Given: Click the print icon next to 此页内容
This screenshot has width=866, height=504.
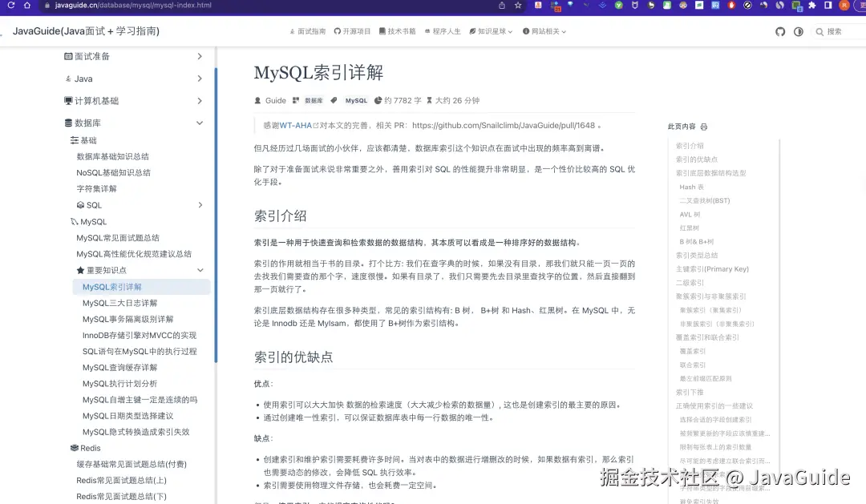Looking at the screenshot, I should click(704, 127).
